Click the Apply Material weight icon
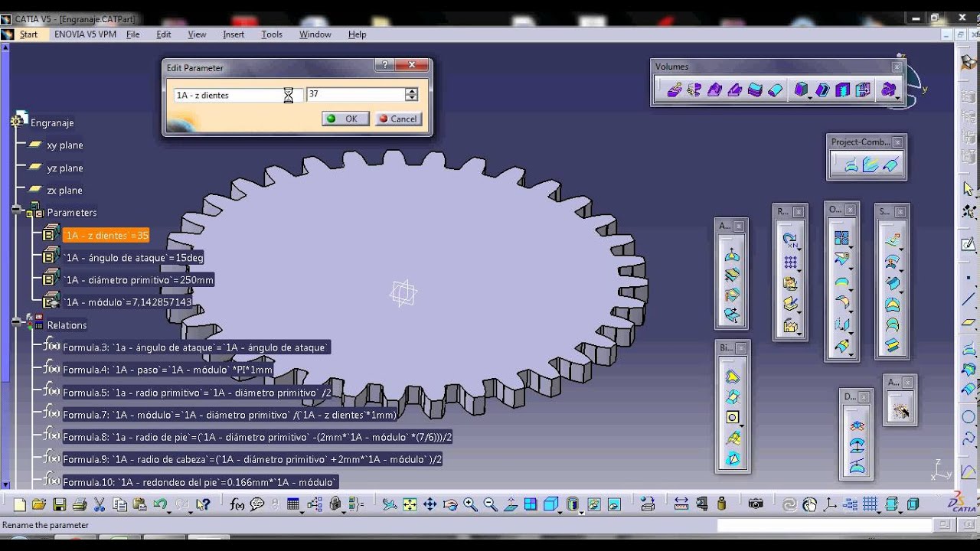This screenshot has width=980, height=551. (x=721, y=504)
